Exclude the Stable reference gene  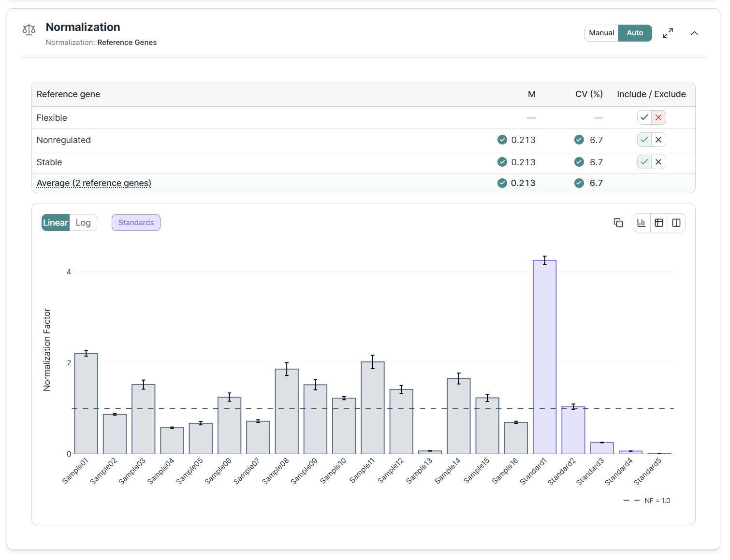pos(658,162)
